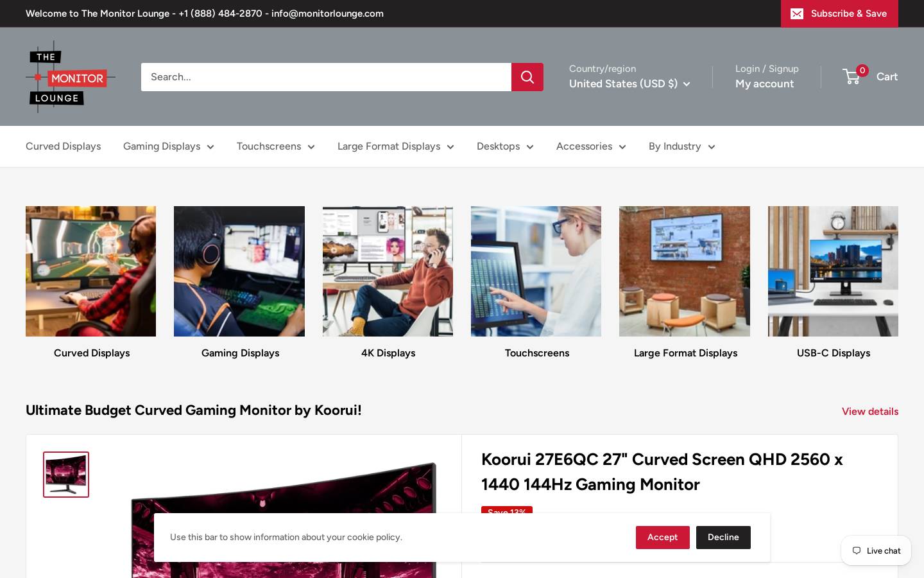This screenshot has height=578, width=924.
Task: Click the Live chat bubble icon
Action: point(857,550)
